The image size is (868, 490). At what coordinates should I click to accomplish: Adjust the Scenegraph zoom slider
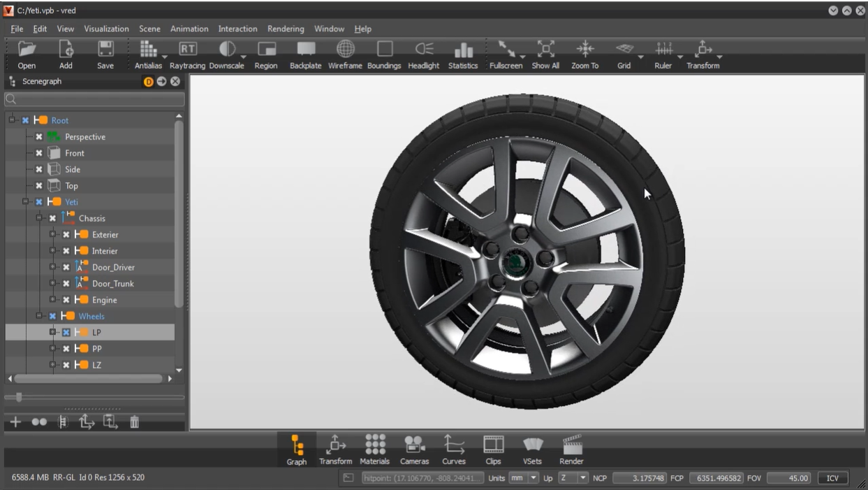19,397
